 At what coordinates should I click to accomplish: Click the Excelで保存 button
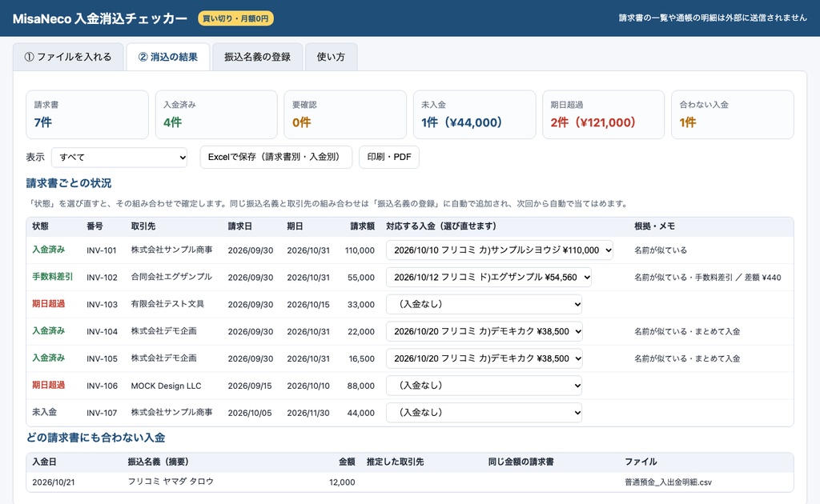(276, 158)
